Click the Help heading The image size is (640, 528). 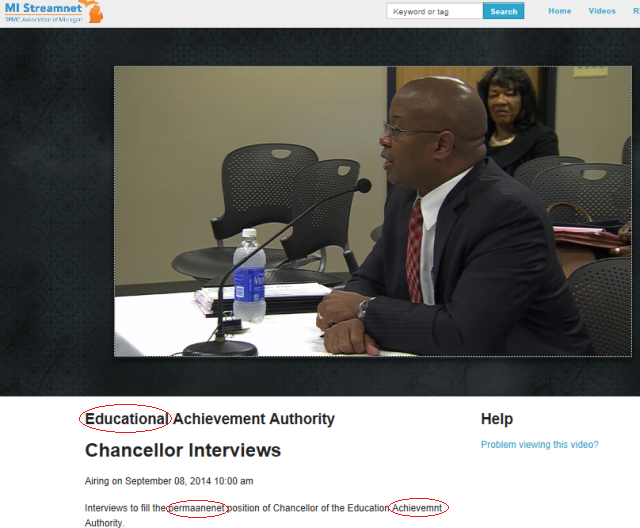pos(496,419)
